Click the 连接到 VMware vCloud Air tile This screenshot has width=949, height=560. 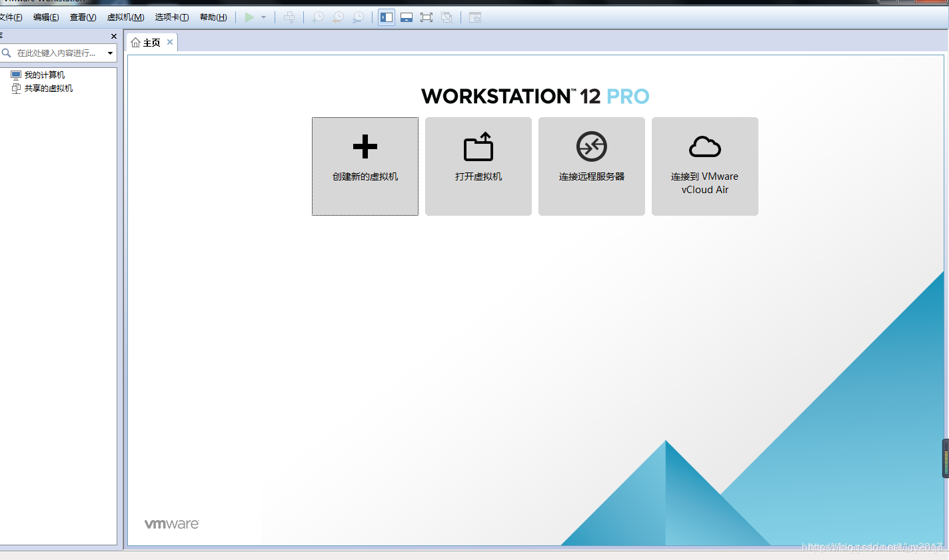(705, 166)
